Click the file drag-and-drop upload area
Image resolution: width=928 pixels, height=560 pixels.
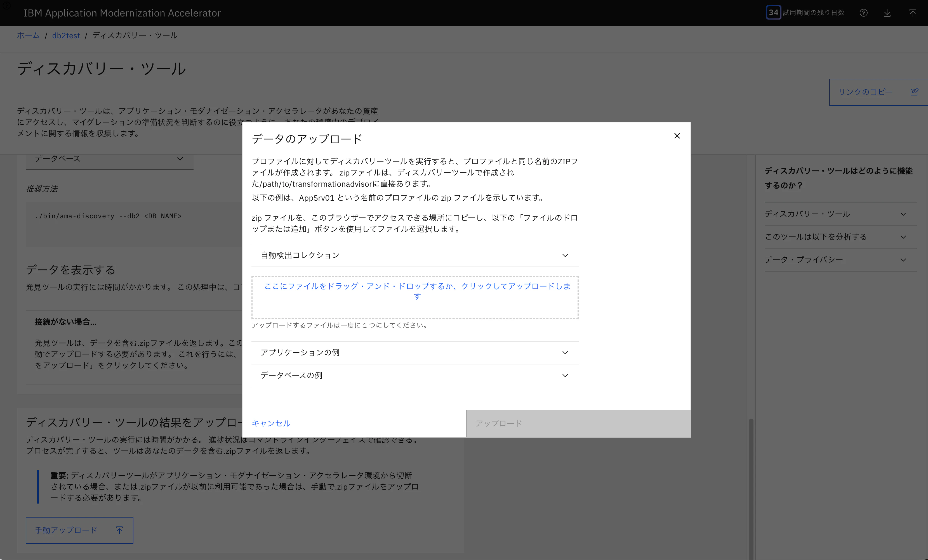(415, 298)
